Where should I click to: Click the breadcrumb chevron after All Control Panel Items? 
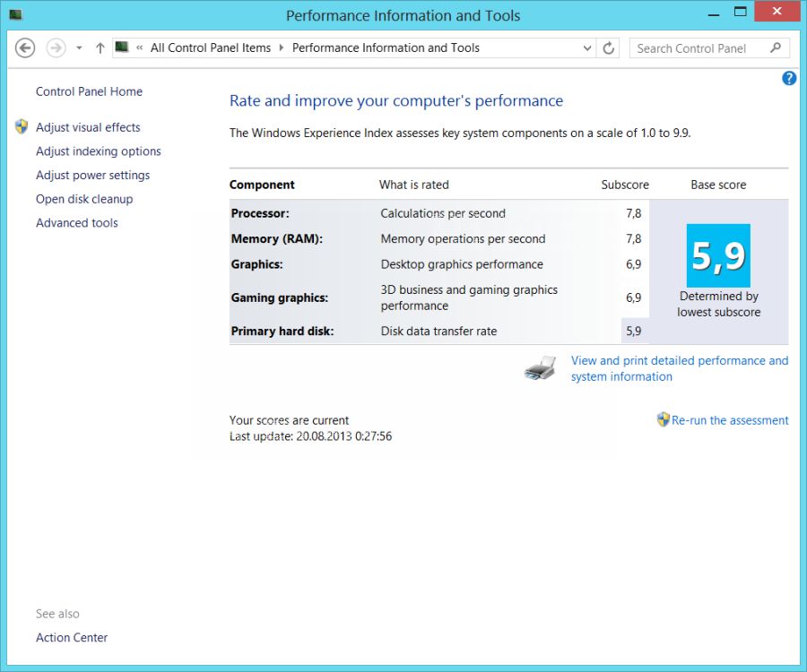click(281, 48)
